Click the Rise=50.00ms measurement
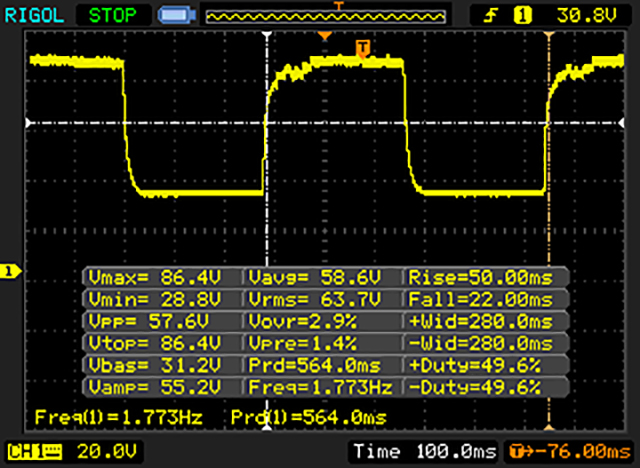 [480, 278]
